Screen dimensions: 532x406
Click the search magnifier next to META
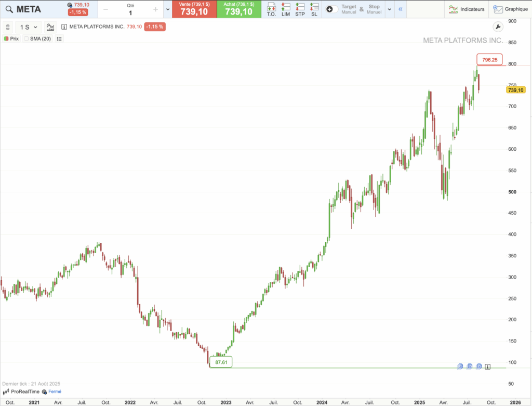click(x=9, y=9)
